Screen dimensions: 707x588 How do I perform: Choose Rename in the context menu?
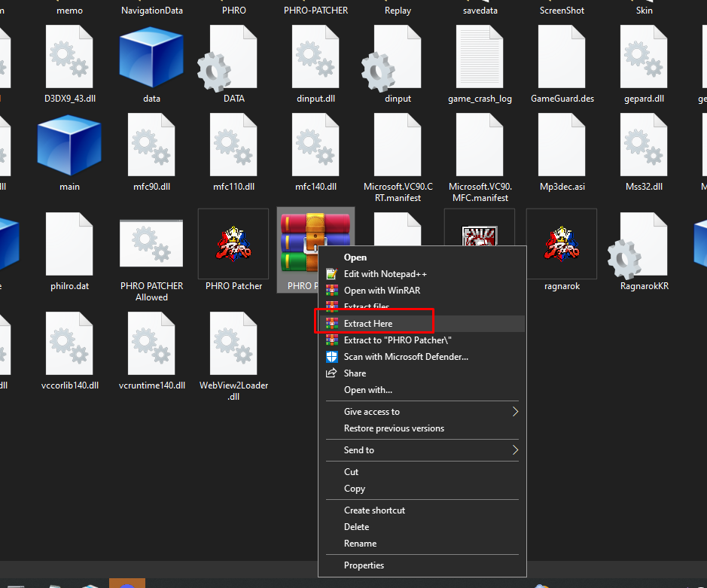(x=360, y=544)
